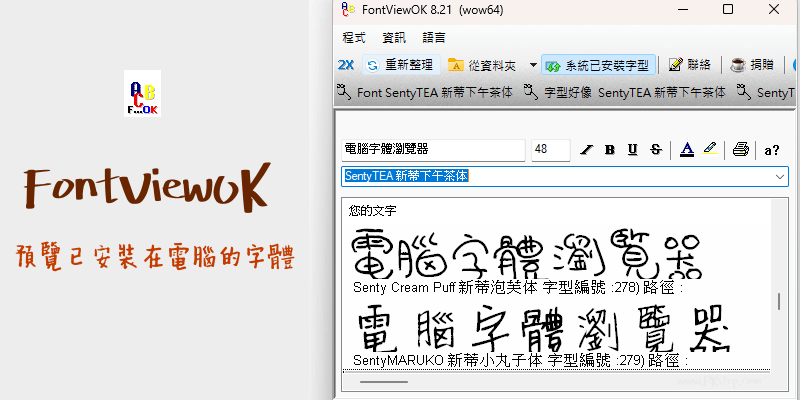Toggle strikethrough S formatting
800x400 pixels.
click(656, 150)
